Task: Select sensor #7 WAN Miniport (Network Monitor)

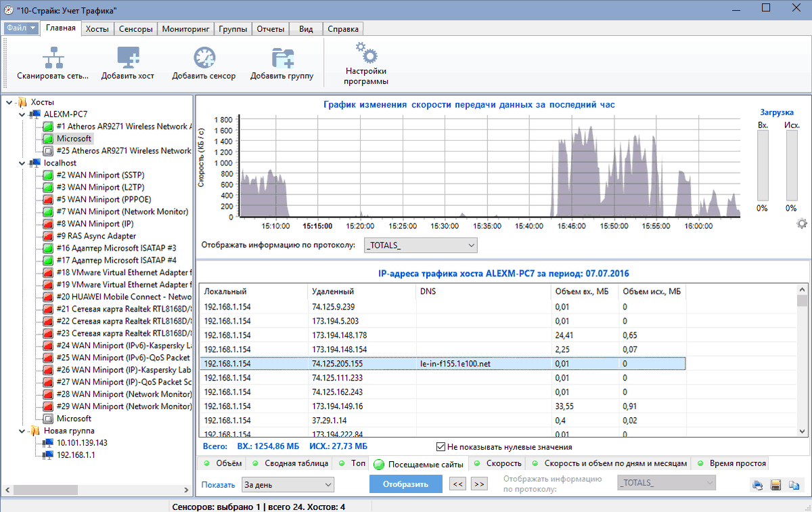Action: coord(116,212)
